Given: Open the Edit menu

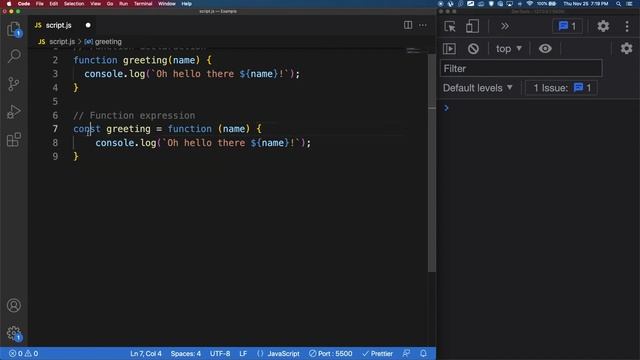Looking at the screenshot, I should tap(53, 4).
